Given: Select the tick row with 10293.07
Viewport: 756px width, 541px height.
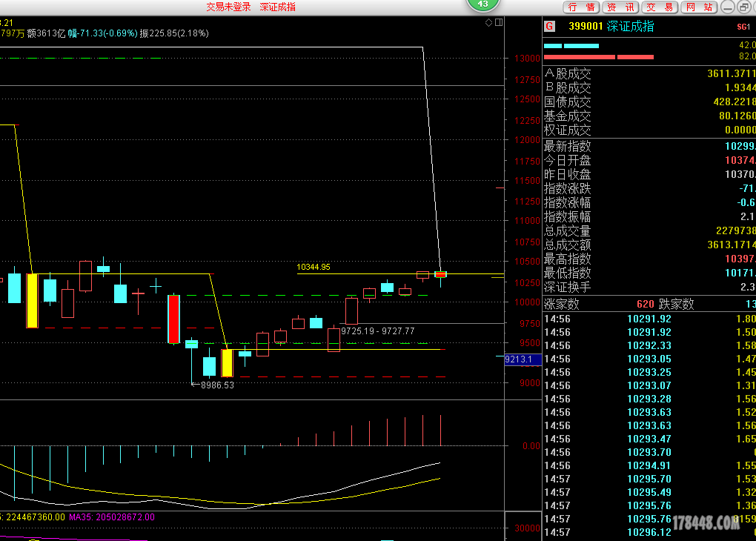Looking at the screenshot, I should point(649,385).
